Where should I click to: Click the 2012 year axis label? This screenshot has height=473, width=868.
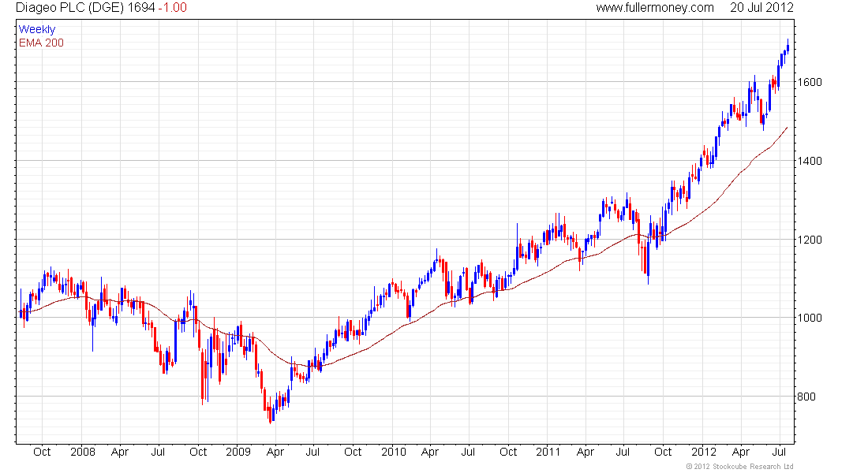click(x=704, y=452)
